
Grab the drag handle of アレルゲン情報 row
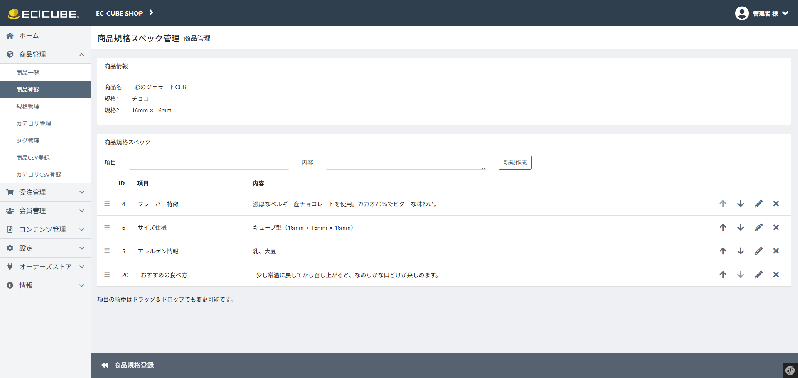pyautogui.click(x=107, y=251)
